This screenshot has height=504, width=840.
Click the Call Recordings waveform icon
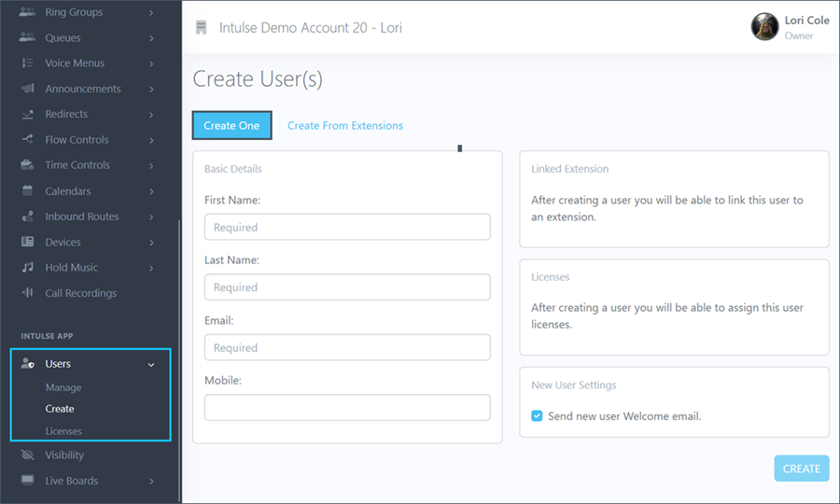(27, 293)
